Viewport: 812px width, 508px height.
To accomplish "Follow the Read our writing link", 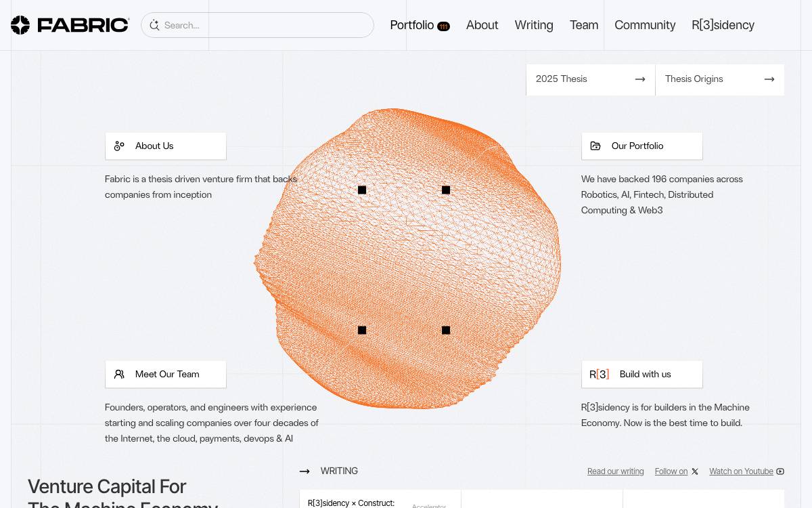I will point(616,471).
